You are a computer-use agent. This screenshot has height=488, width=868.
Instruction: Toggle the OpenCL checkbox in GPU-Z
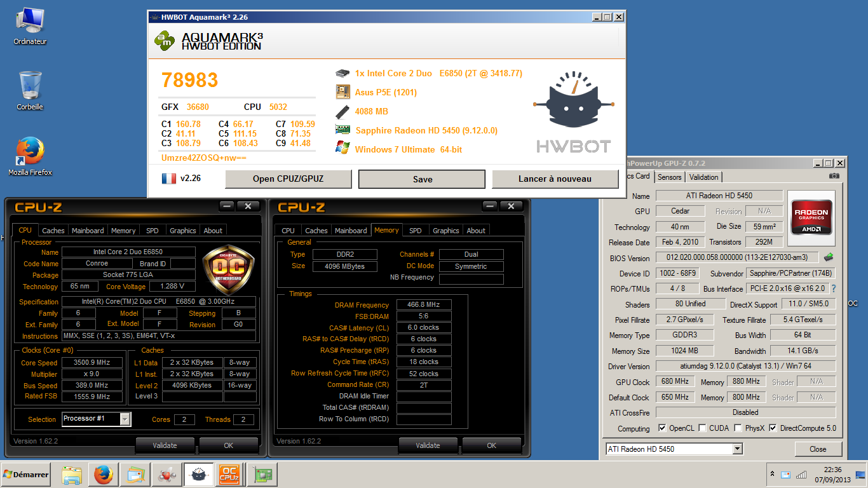662,428
